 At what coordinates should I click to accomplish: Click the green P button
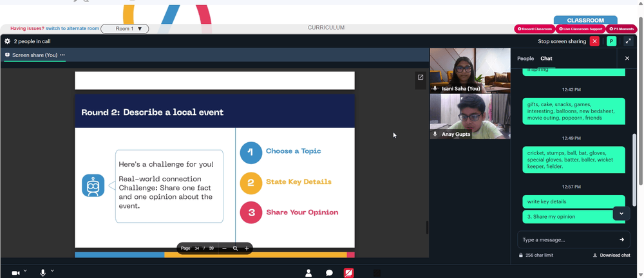[x=612, y=41]
